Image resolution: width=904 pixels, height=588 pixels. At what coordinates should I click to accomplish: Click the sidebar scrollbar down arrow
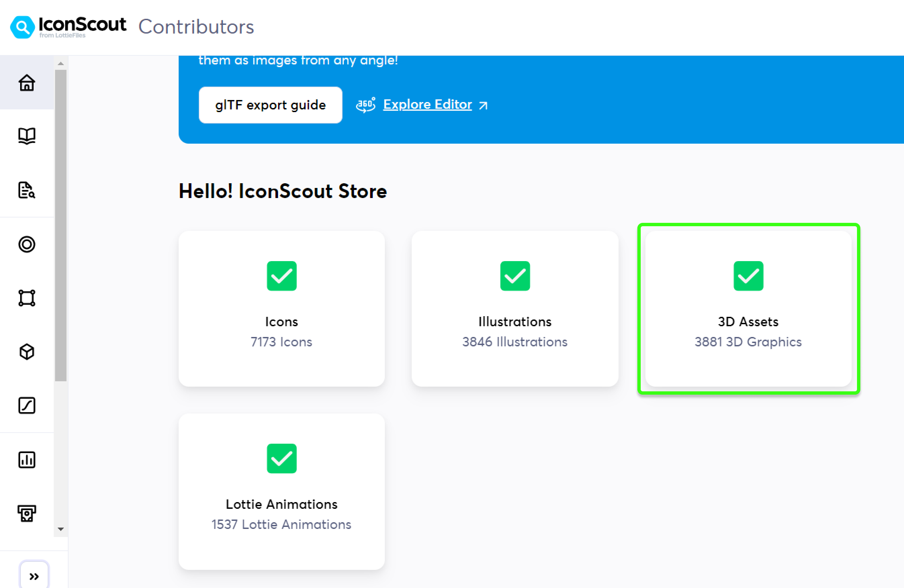61,529
